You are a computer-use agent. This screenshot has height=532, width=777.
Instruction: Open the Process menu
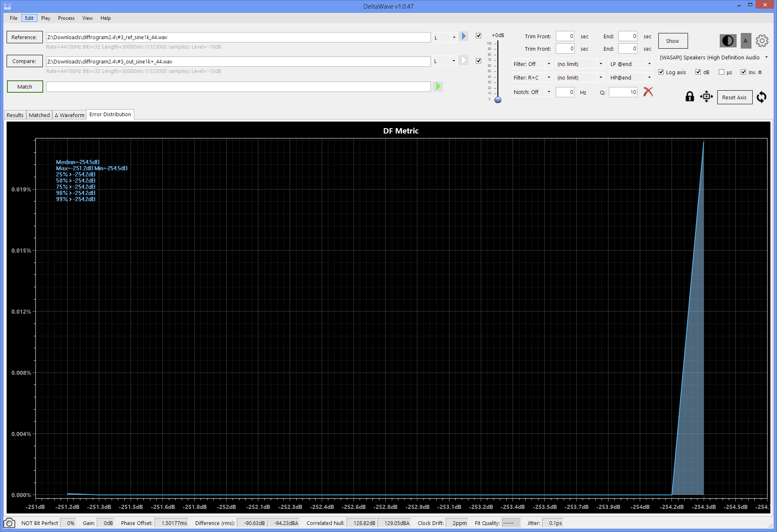[66, 18]
